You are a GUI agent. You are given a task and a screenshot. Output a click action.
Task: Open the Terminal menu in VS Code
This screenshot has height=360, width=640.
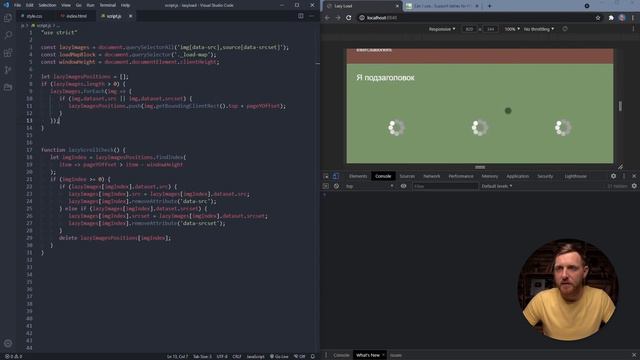pyautogui.click(x=108, y=5)
